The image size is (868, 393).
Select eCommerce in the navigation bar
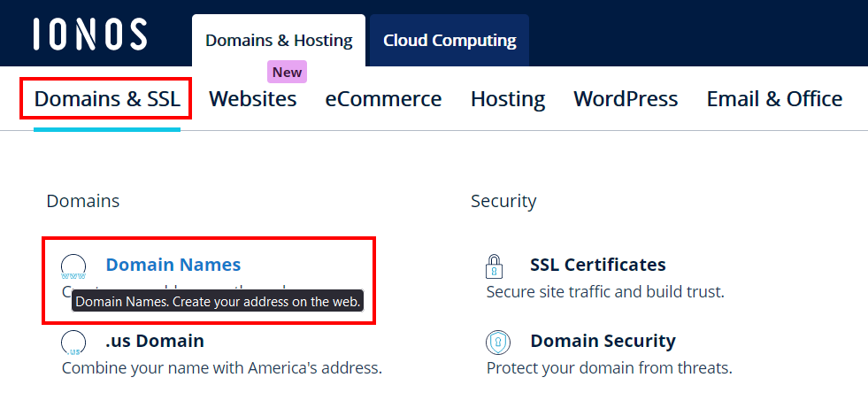click(383, 99)
